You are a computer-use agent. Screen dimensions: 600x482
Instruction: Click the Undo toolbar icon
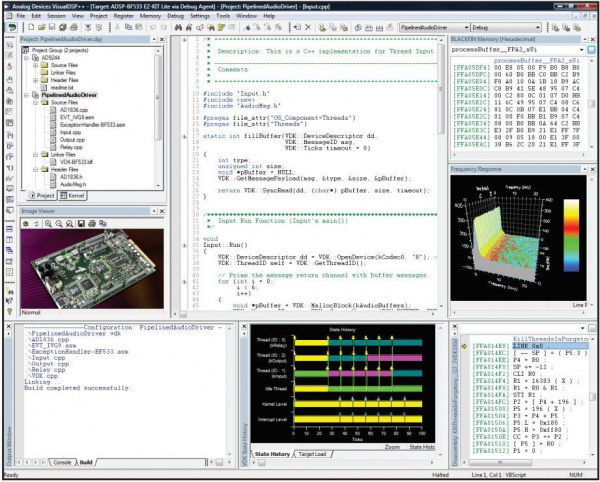pos(153,28)
